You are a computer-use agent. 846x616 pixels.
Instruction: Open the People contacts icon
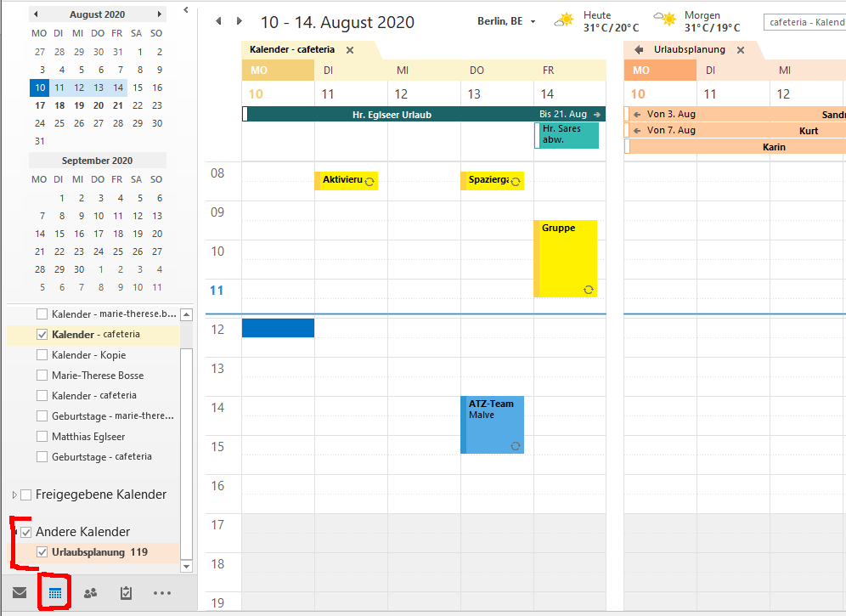(90, 593)
